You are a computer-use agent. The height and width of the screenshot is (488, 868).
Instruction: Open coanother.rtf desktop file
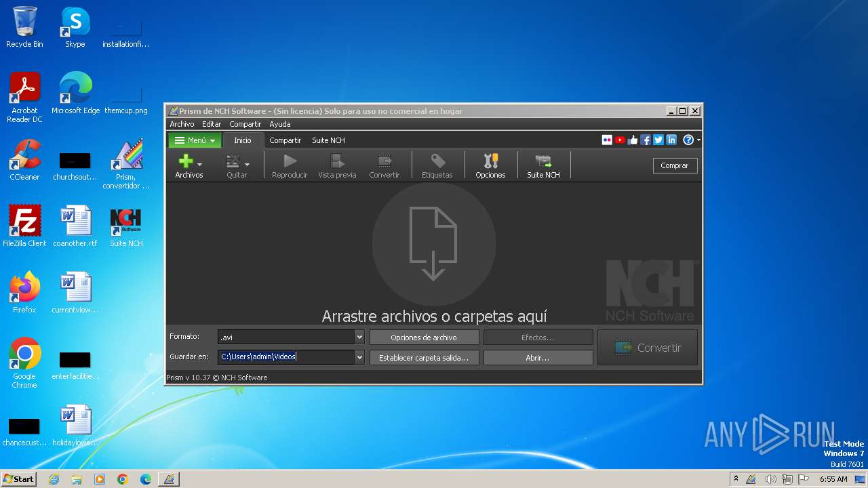pyautogui.click(x=75, y=226)
